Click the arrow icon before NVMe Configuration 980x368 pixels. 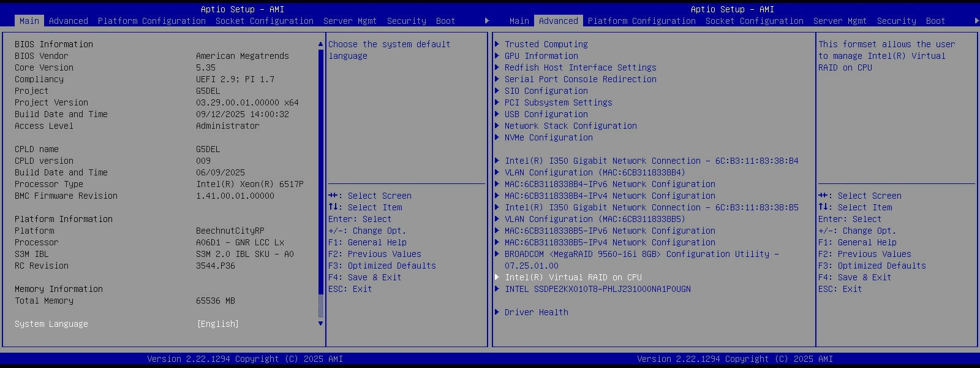497,137
